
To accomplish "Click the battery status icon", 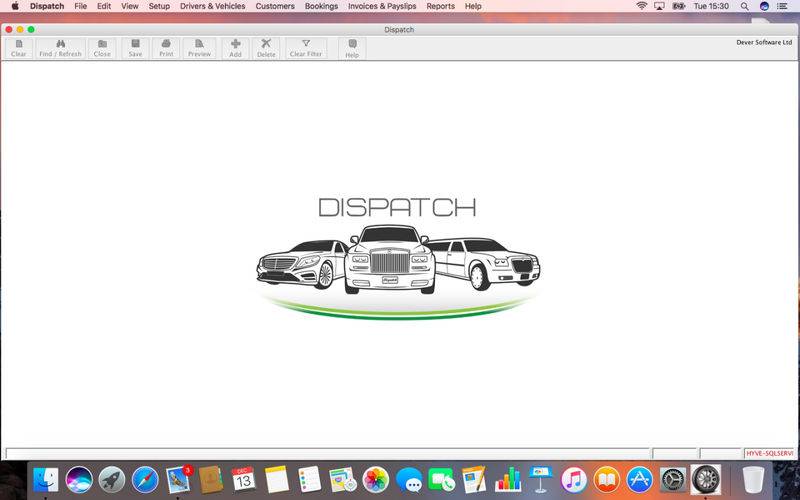I will tap(679, 6).
